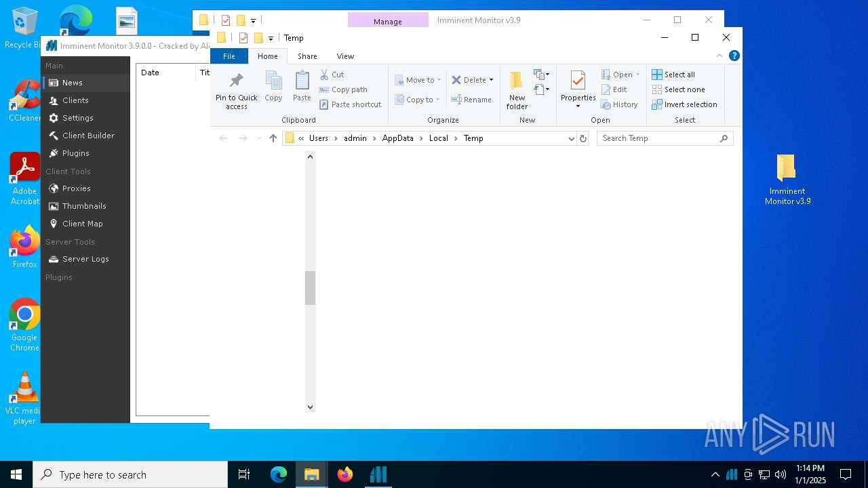Open Quick Access Toolbar customize dropdown

pyautogui.click(x=271, y=39)
